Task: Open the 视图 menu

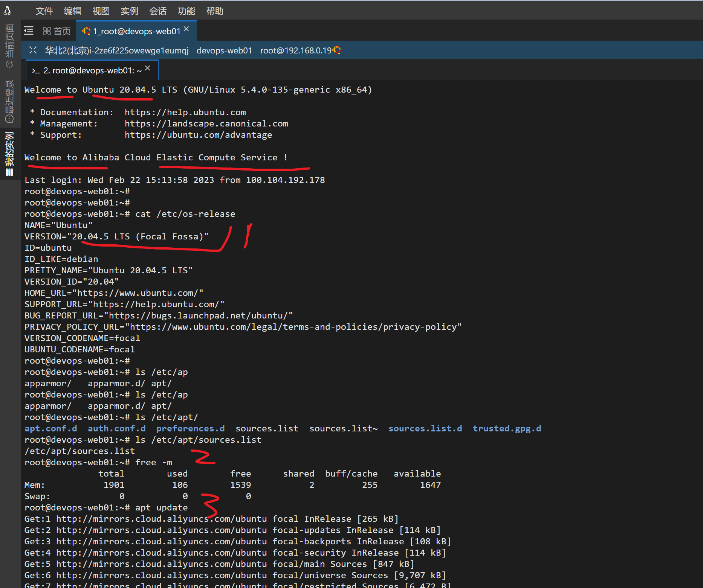Action: (101, 11)
